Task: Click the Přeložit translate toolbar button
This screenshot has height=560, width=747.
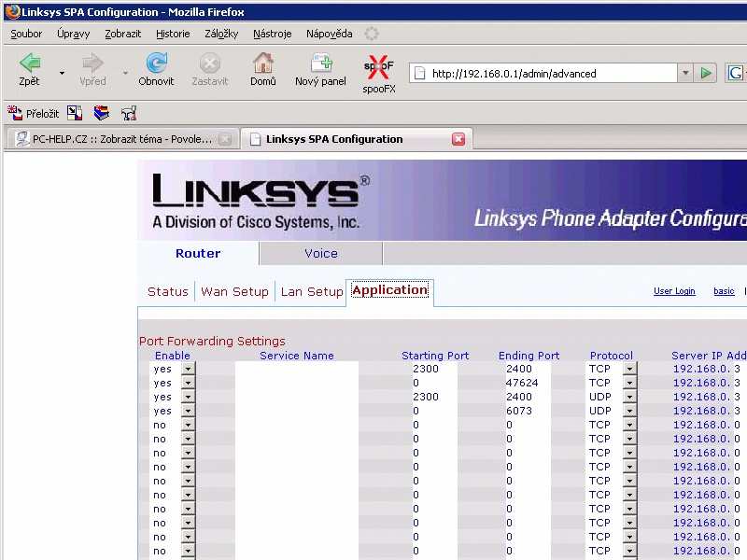Action: point(34,113)
